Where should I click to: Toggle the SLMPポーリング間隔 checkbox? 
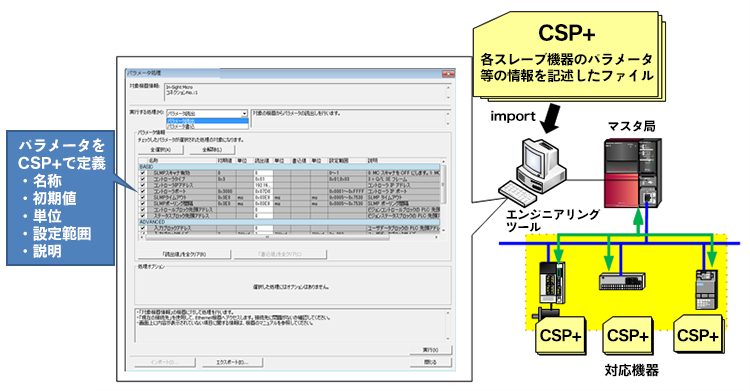pyautogui.click(x=143, y=203)
